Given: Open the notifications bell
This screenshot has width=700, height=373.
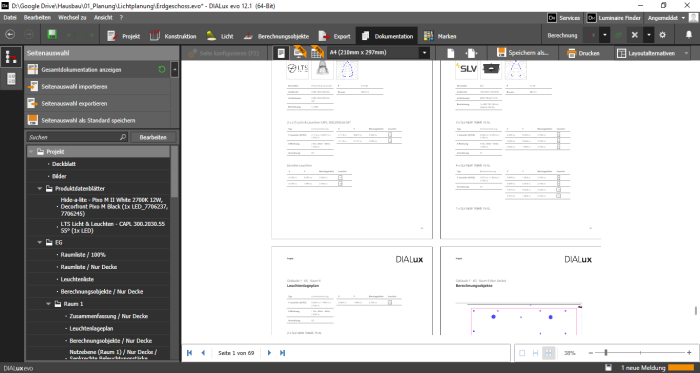Looking at the screenshot, I should pyautogui.click(x=689, y=35).
